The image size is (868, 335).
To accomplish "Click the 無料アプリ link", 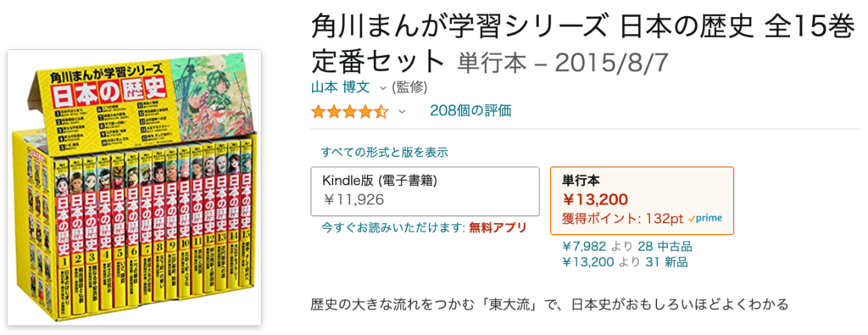I will click(497, 227).
